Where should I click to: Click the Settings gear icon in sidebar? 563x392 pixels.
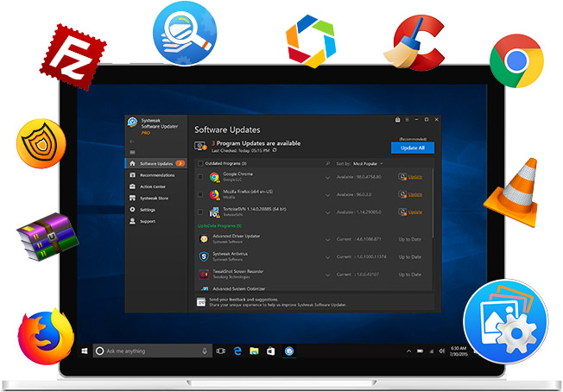(x=132, y=210)
